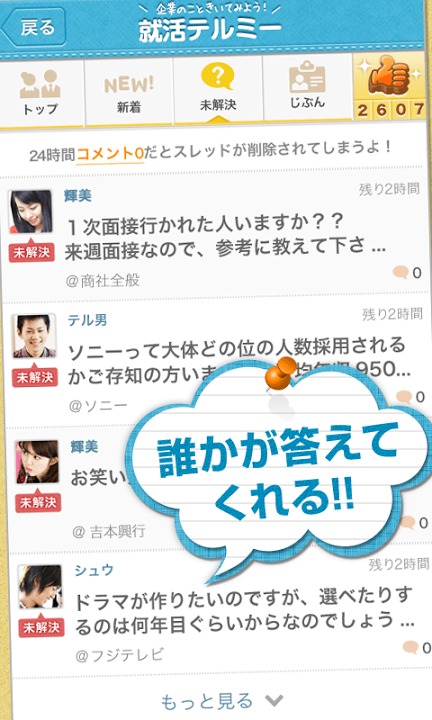
Task: Open the @吉本興行 tag link
Action: pos(109,531)
